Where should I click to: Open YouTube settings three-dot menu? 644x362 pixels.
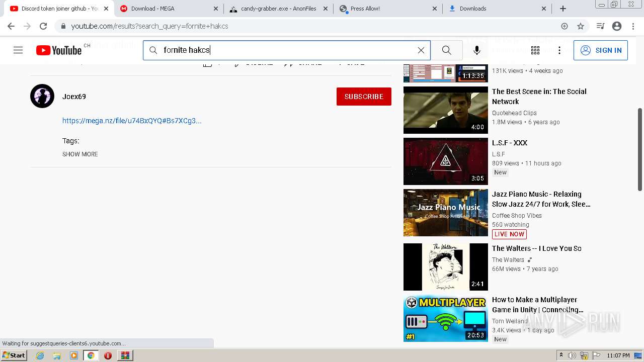[559, 50]
